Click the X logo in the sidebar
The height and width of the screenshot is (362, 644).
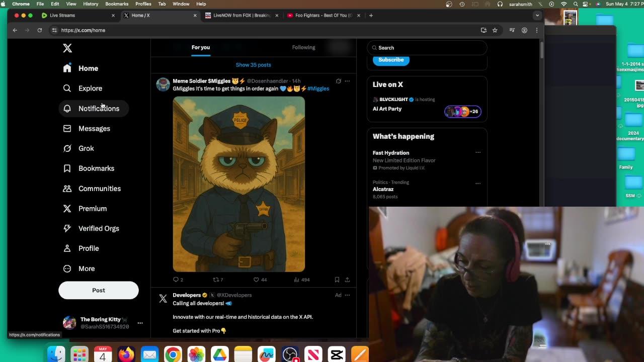[x=67, y=48]
